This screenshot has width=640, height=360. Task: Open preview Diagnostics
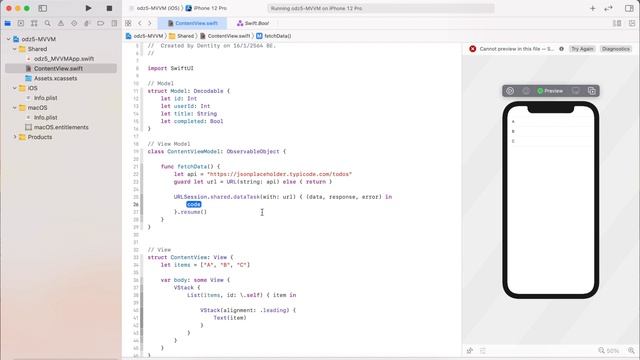(x=616, y=49)
